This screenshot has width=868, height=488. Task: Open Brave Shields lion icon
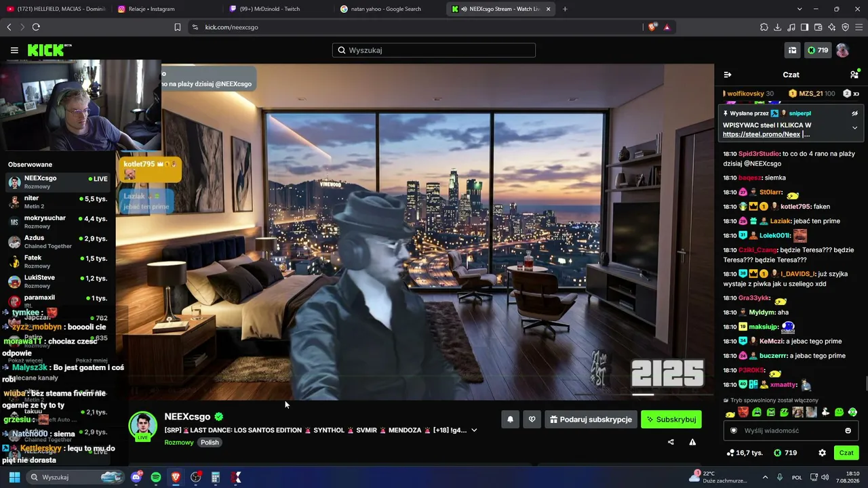[x=652, y=27]
